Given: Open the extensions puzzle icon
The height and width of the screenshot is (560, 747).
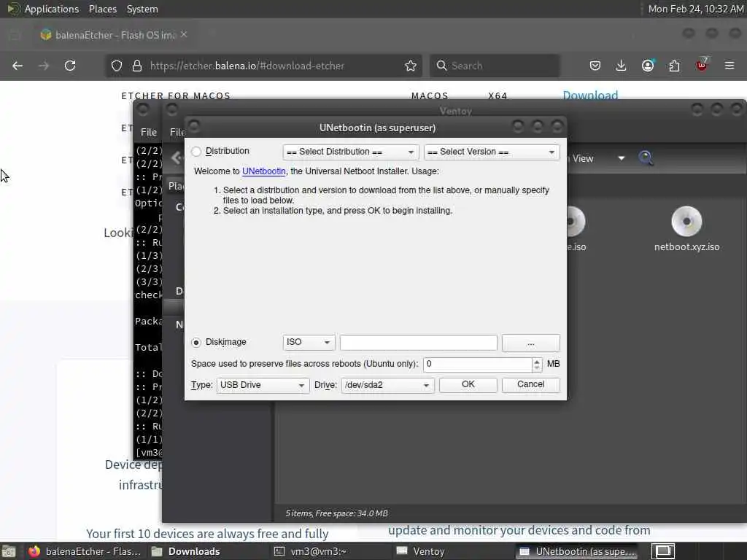Looking at the screenshot, I should [675, 66].
